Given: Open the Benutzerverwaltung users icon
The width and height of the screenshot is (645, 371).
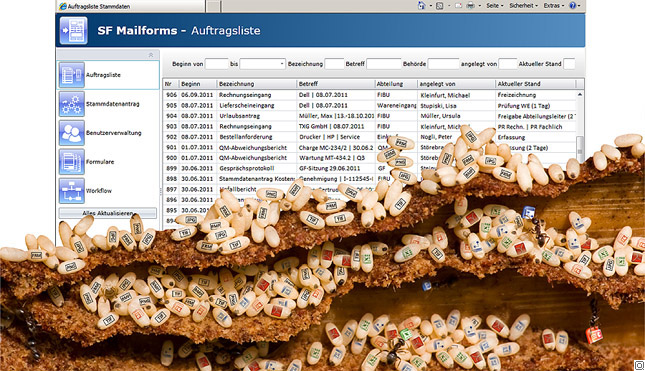Looking at the screenshot, I should [x=72, y=132].
